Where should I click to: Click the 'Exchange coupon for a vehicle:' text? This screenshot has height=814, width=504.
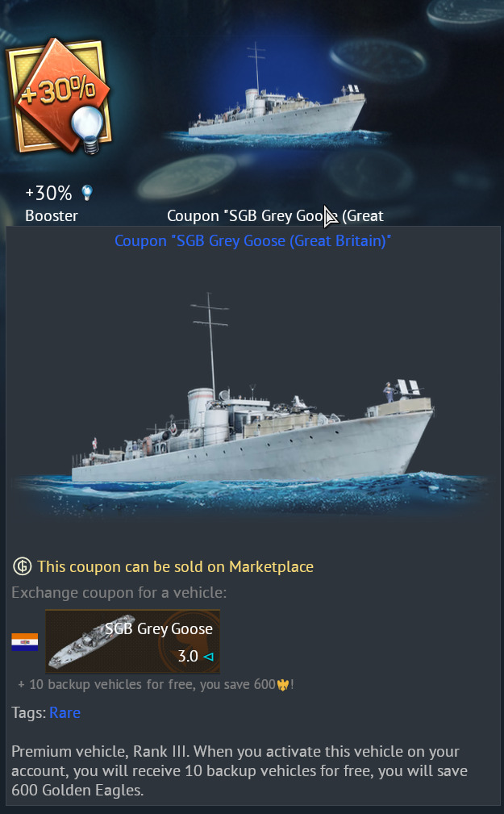(x=119, y=592)
